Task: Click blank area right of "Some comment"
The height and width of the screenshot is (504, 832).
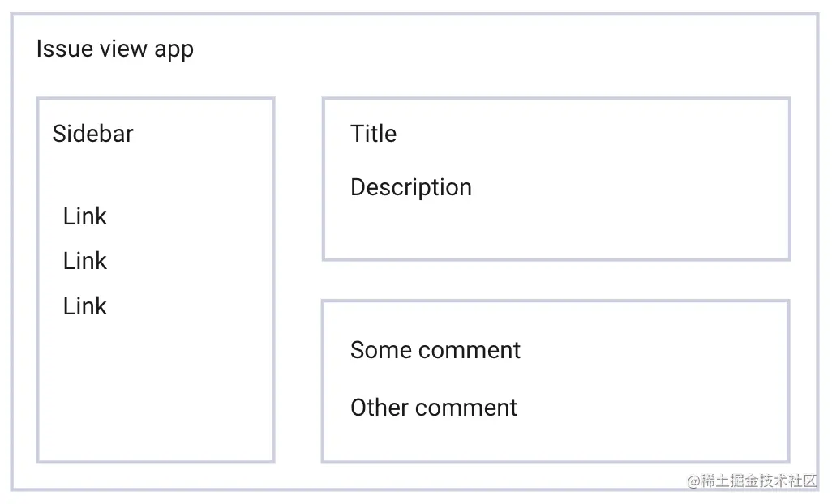Action: pos(653,350)
